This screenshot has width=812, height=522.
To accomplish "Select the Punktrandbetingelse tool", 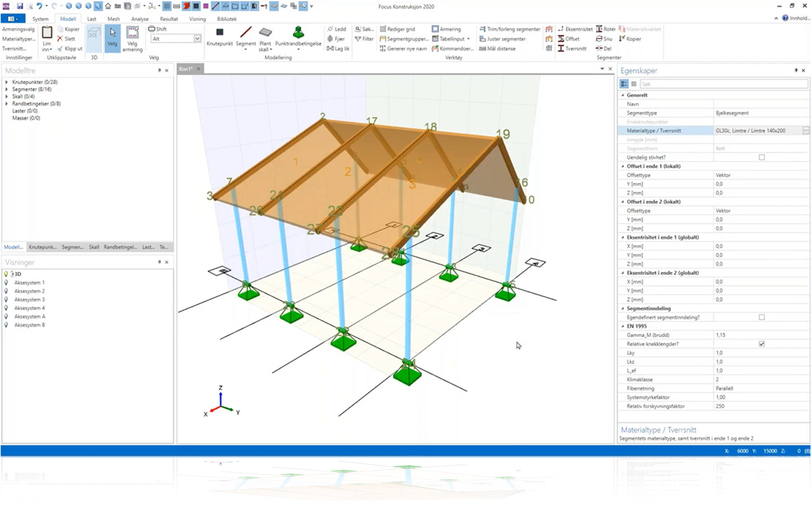I will [x=298, y=38].
